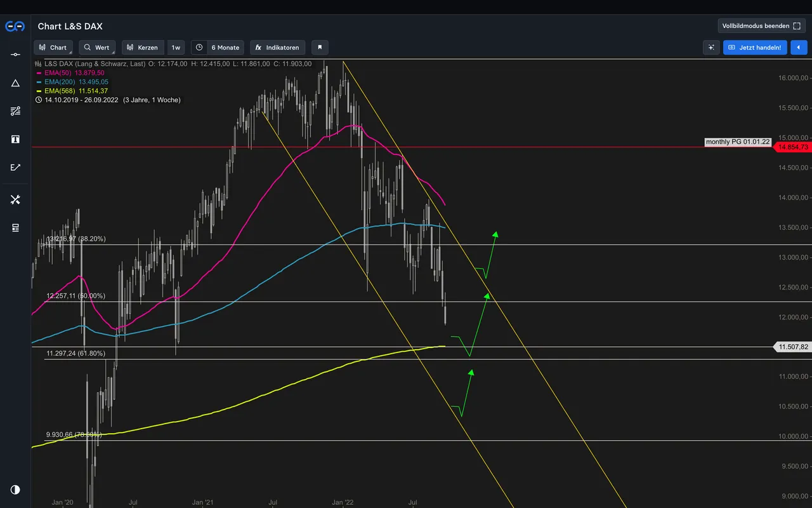Open the object list icon in sidebar
This screenshot has width=812, height=508.
coord(15,227)
